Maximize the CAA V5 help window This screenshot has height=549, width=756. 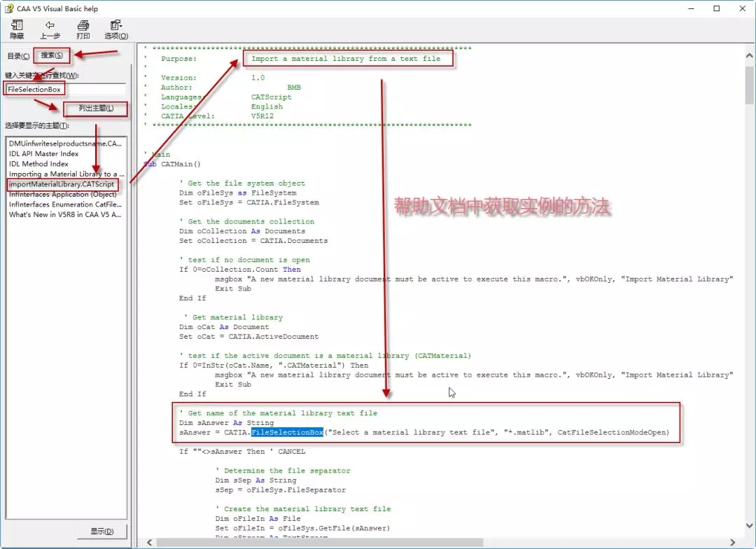[x=717, y=8]
